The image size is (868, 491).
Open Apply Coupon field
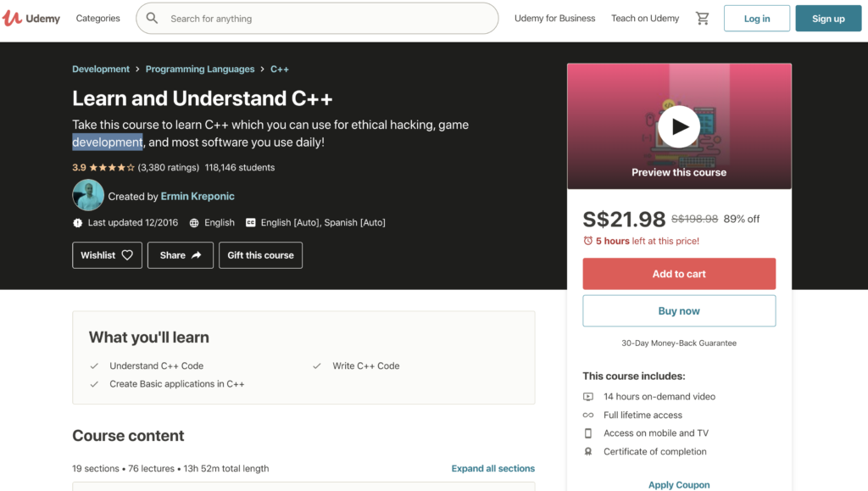pyautogui.click(x=679, y=484)
